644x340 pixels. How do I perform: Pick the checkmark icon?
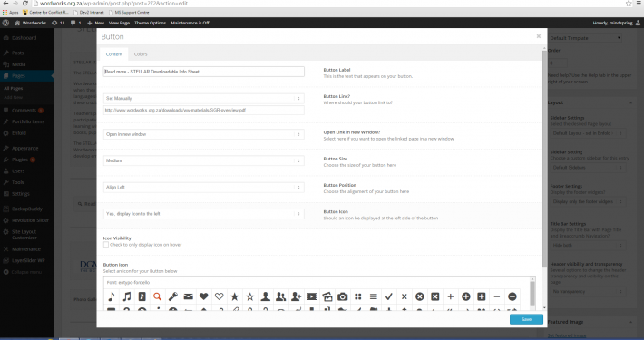[x=389, y=296]
